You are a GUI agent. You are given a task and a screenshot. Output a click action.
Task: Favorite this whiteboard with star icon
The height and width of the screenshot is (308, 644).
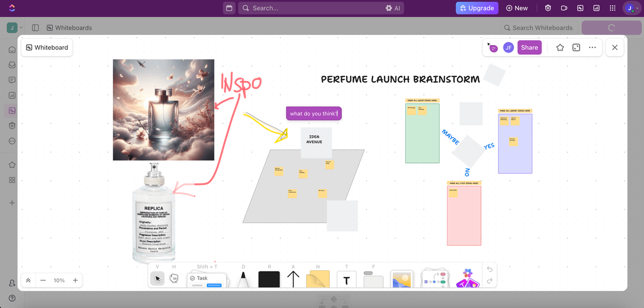tap(560, 47)
